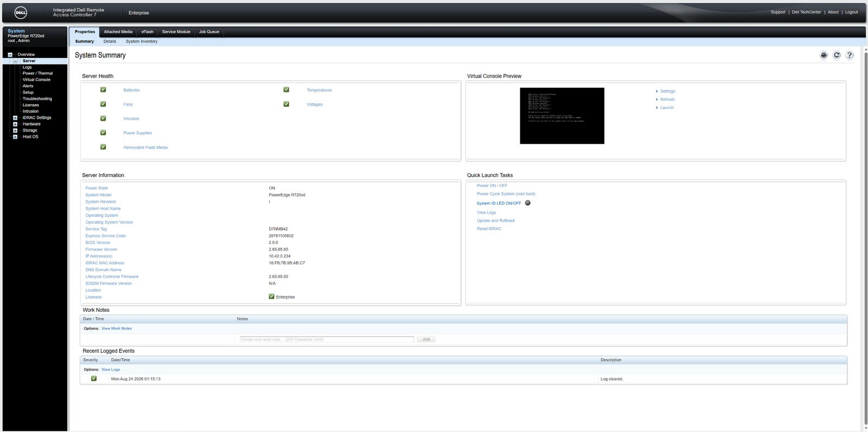Open the Batteries health link
The height and width of the screenshot is (432, 868).
pyautogui.click(x=131, y=91)
